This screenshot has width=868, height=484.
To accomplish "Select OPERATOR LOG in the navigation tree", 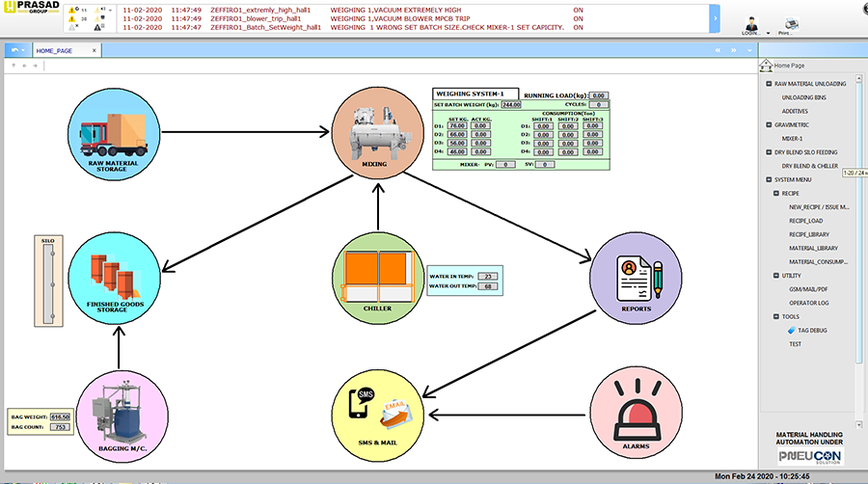I will coord(811,303).
